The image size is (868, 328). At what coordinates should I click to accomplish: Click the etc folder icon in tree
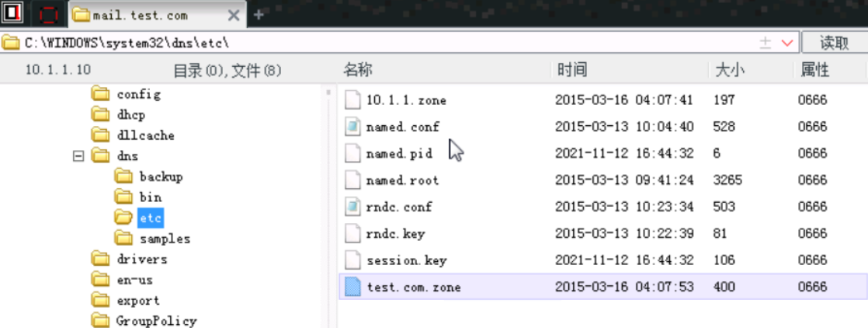tap(124, 218)
